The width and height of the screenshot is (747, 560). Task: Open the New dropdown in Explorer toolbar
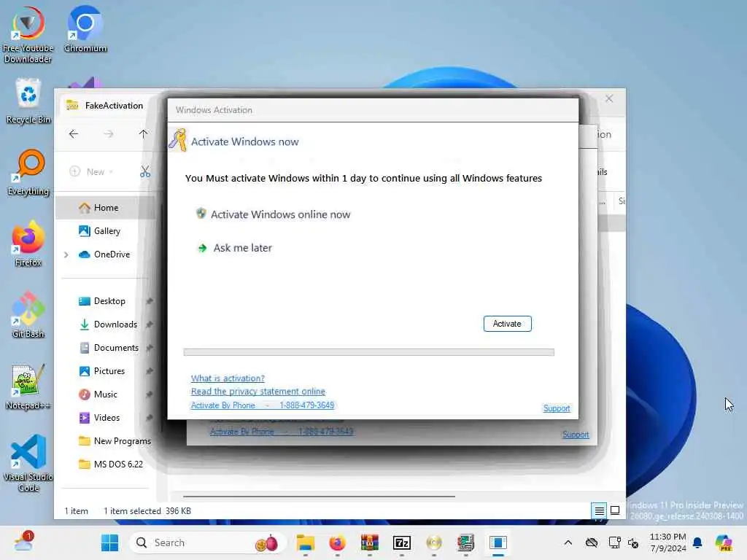91,171
